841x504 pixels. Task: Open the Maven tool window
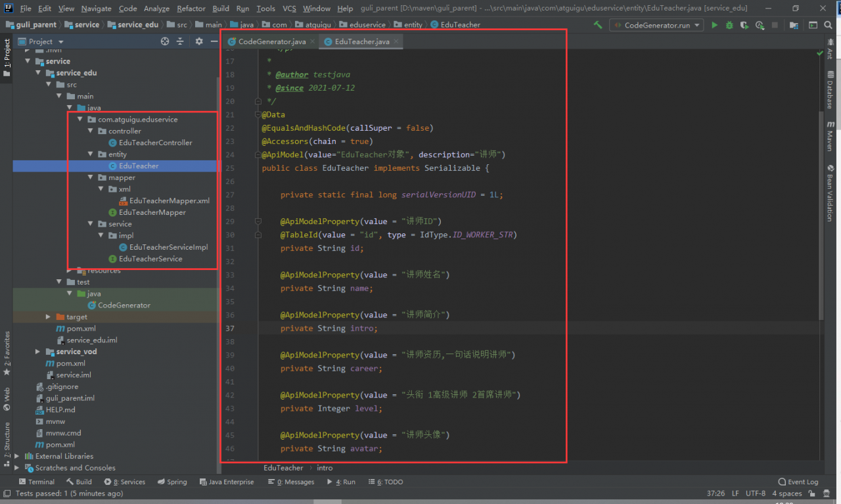830,136
